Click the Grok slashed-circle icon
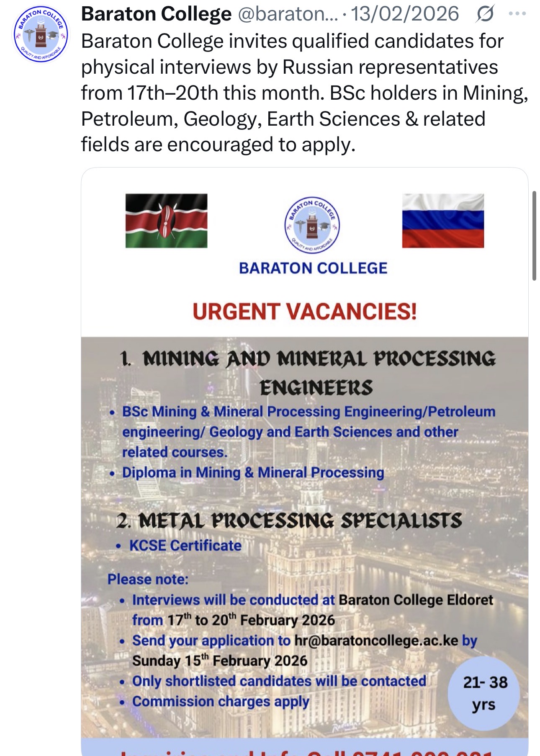The height and width of the screenshot is (756, 540). tap(485, 14)
